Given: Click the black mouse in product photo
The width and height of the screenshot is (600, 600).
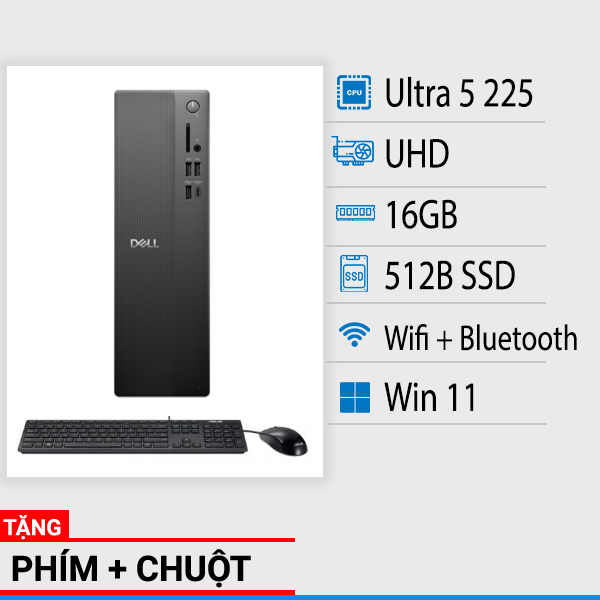Looking at the screenshot, I should pos(284,441).
